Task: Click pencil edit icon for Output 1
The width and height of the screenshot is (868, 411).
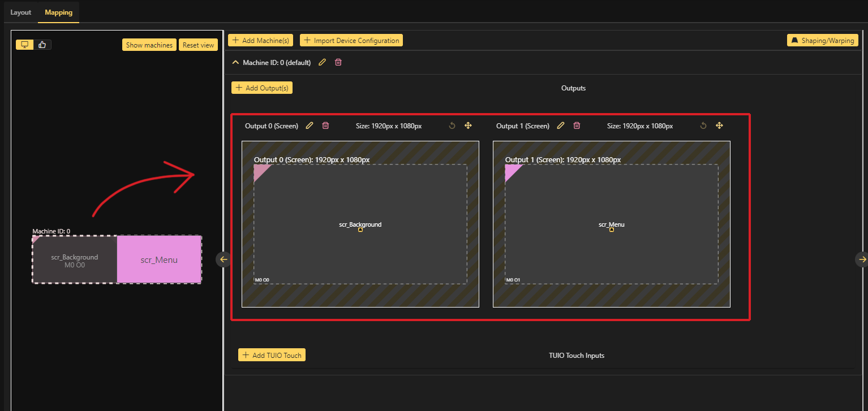Action: (561, 126)
